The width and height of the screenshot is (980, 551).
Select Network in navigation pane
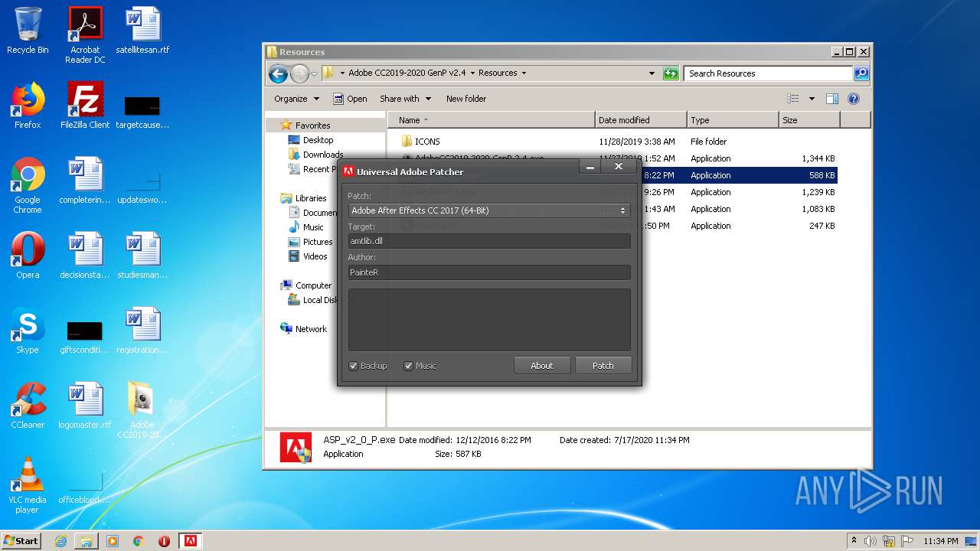[x=311, y=329]
